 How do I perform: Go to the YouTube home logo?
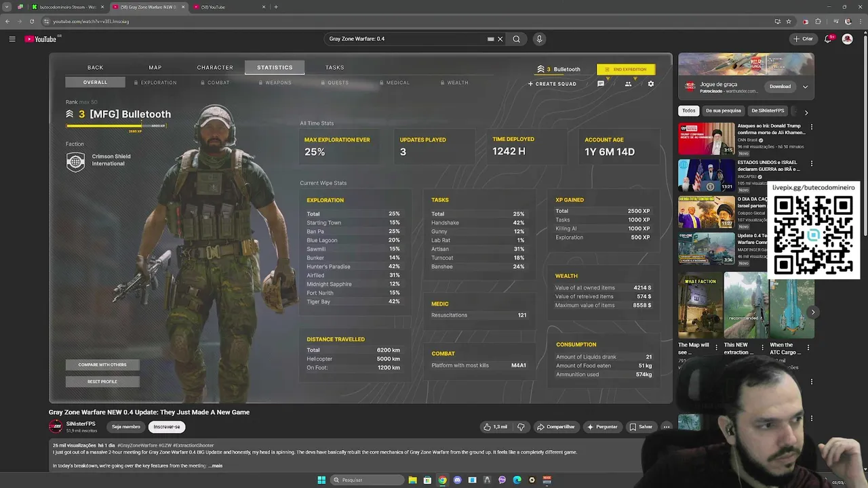41,39
